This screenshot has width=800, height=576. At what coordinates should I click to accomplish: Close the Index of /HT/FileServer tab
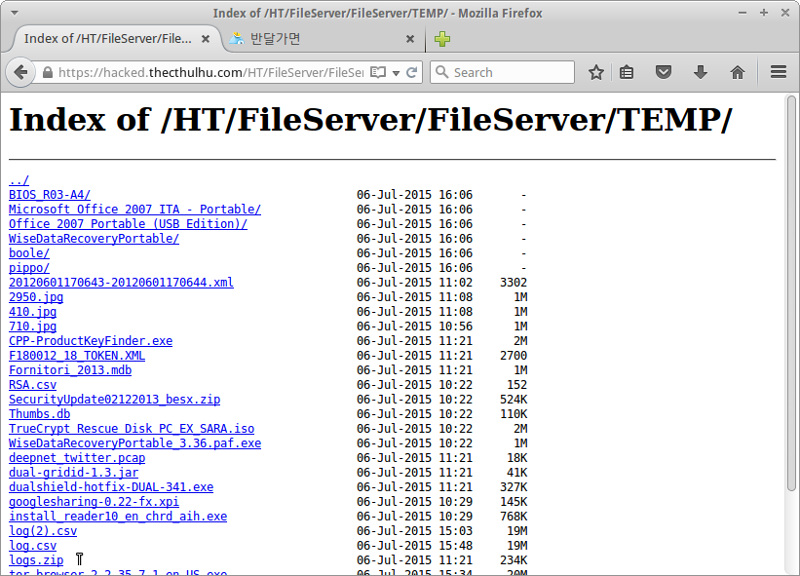pos(206,39)
